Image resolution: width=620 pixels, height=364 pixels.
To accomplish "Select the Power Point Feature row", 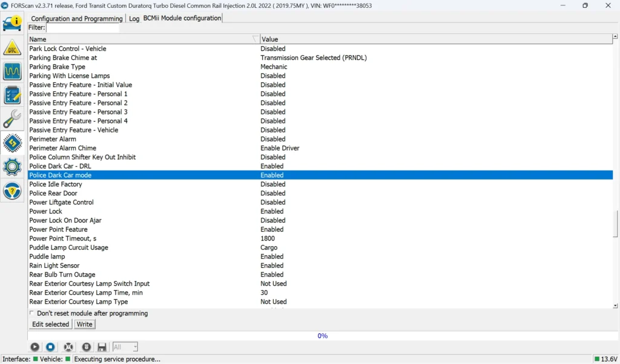I will (x=320, y=229).
